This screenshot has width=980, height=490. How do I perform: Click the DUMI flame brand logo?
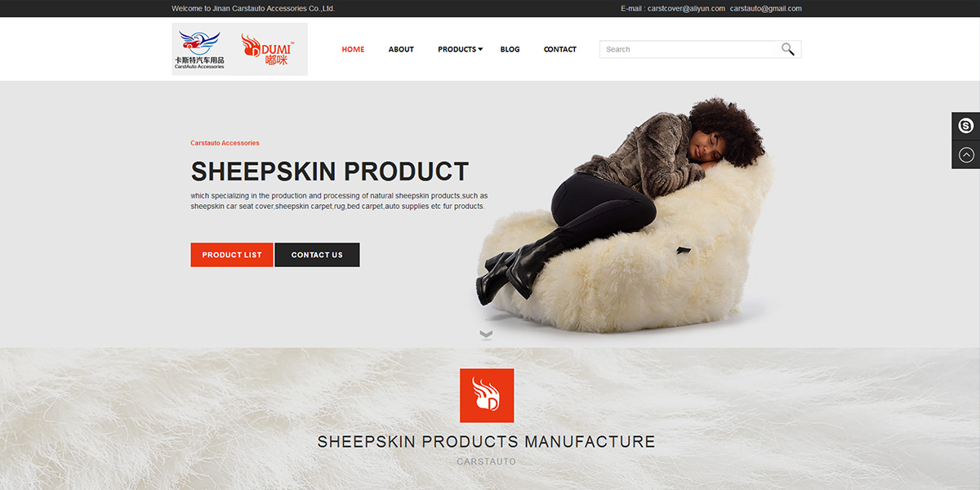[266, 49]
